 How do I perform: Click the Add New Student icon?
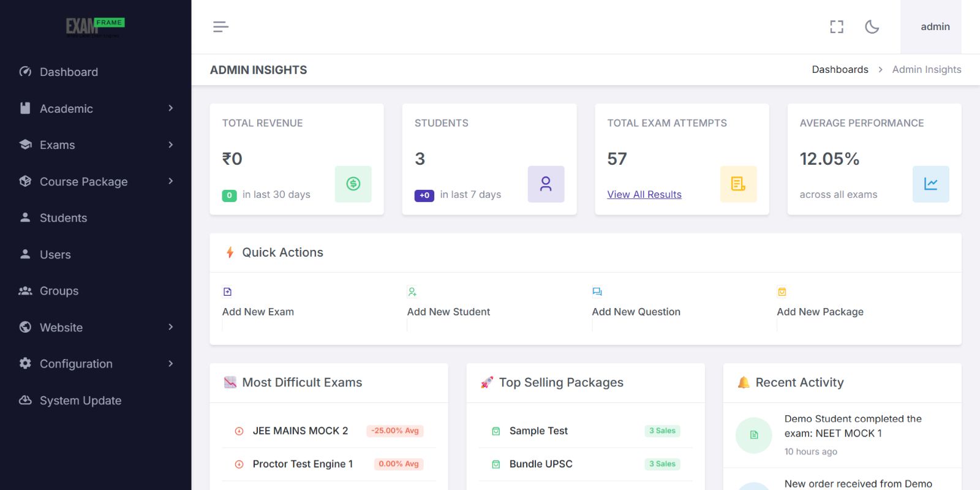pyautogui.click(x=412, y=292)
